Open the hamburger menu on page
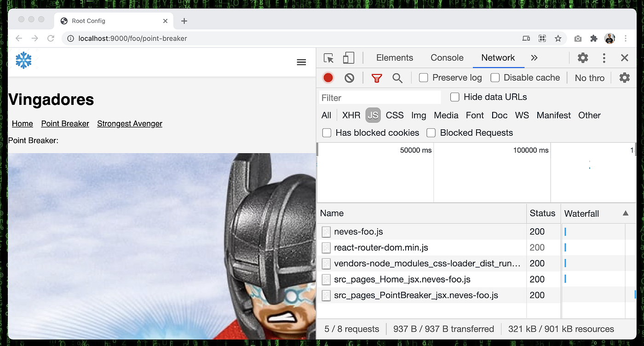 click(x=301, y=62)
